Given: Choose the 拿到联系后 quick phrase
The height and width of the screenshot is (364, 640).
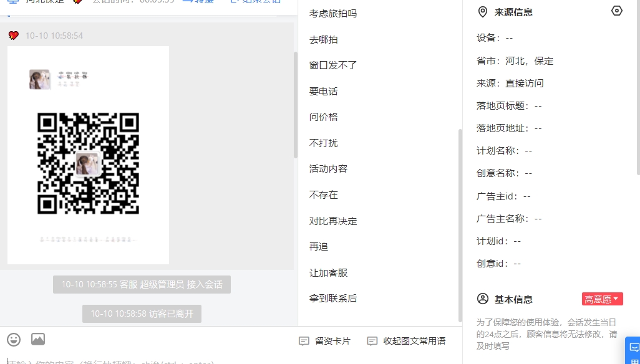Looking at the screenshot, I should (x=333, y=299).
